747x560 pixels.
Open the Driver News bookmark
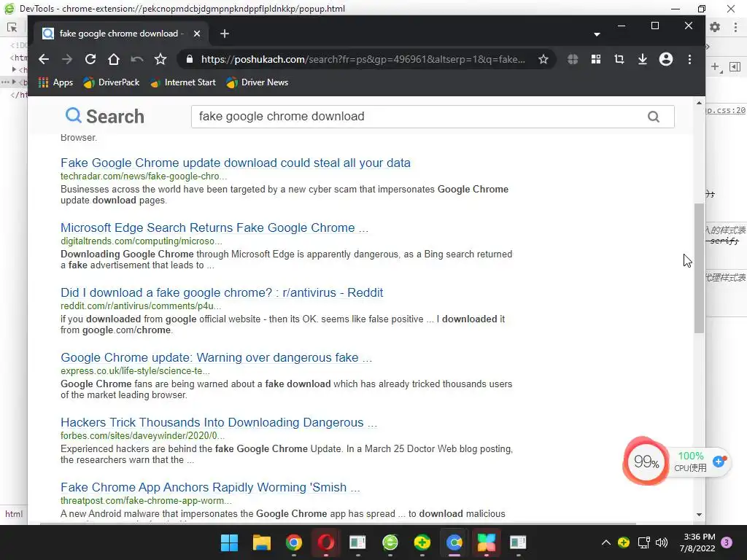[x=258, y=82]
